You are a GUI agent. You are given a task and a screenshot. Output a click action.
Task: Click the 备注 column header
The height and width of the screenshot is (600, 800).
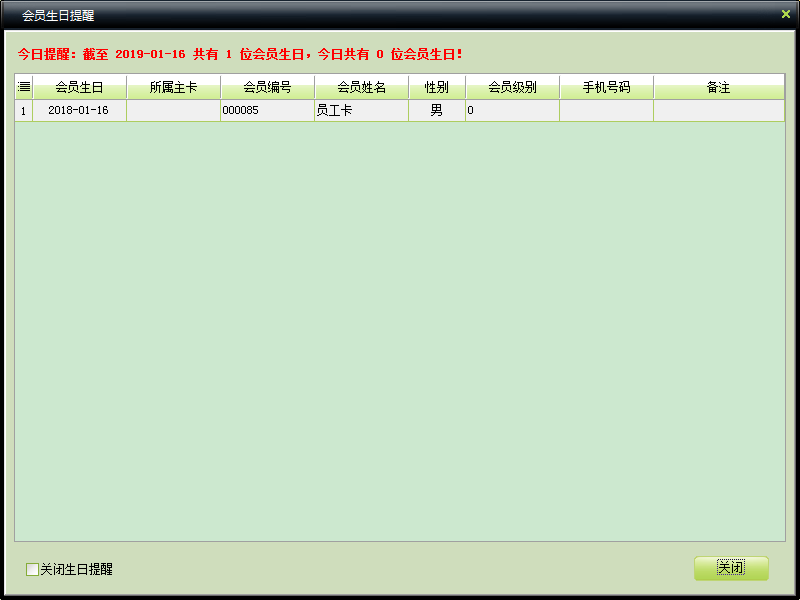click(x=719, y=87)
